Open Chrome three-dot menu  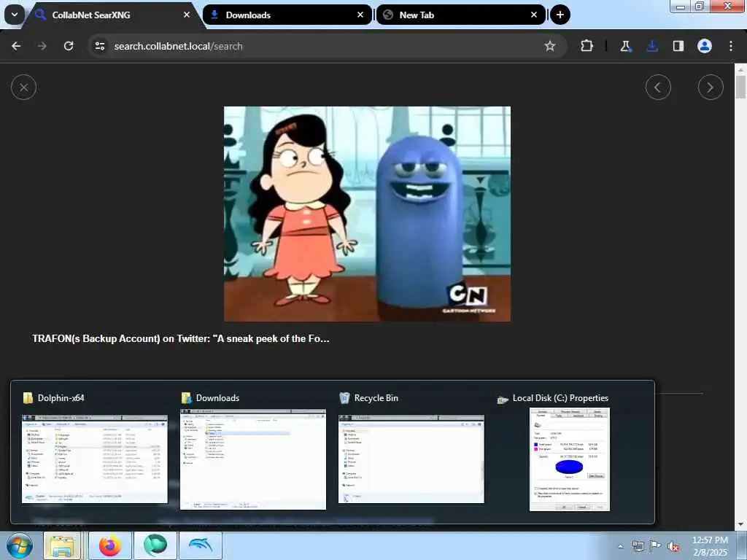(731, 46)
